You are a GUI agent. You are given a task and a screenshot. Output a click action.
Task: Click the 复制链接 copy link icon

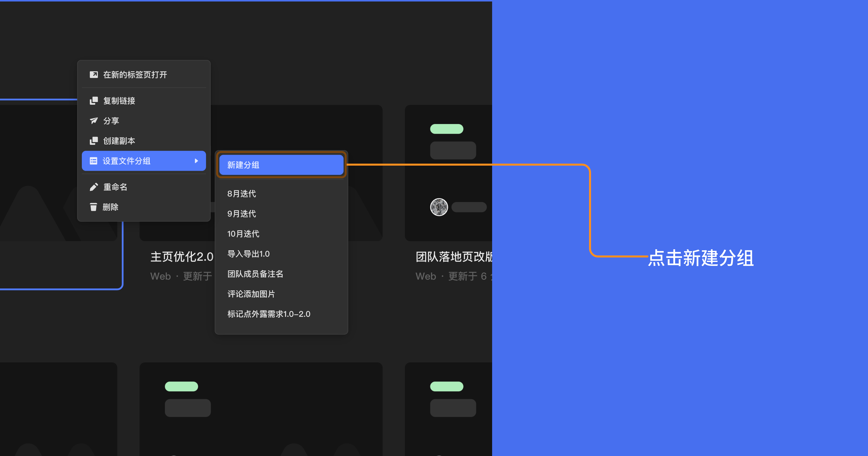94,101
